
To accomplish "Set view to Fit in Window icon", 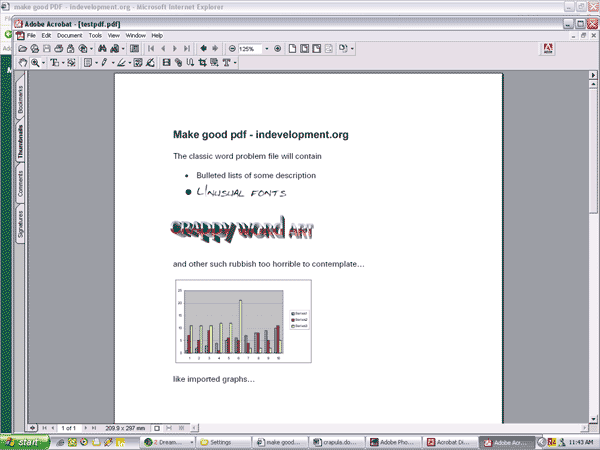I will tap(305, 49).
